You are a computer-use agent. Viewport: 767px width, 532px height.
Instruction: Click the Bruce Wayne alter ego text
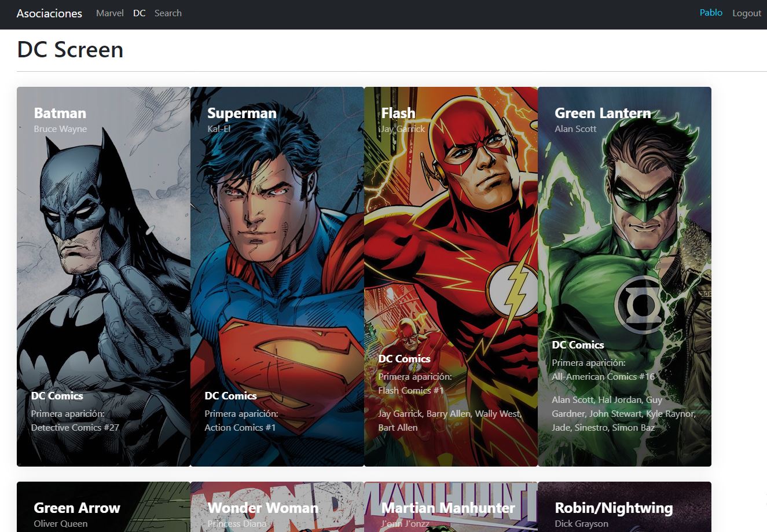click(x=60, y=129)
